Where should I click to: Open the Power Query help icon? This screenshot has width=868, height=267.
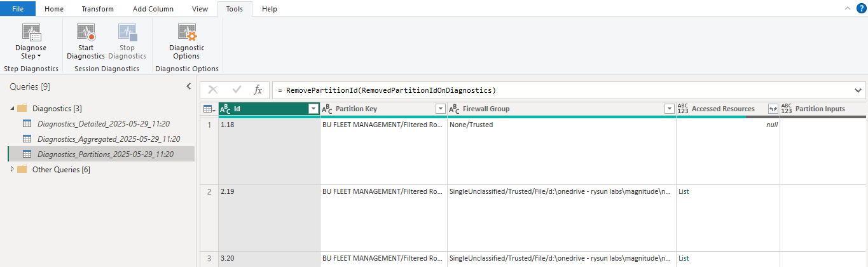pyautogui.click(x=862, y=8)
